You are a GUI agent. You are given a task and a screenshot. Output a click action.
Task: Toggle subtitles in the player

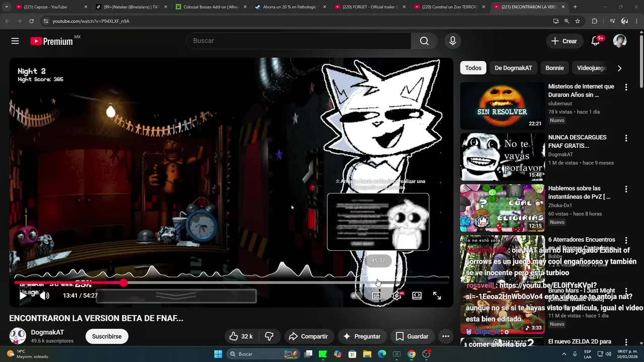pos(376,296)
